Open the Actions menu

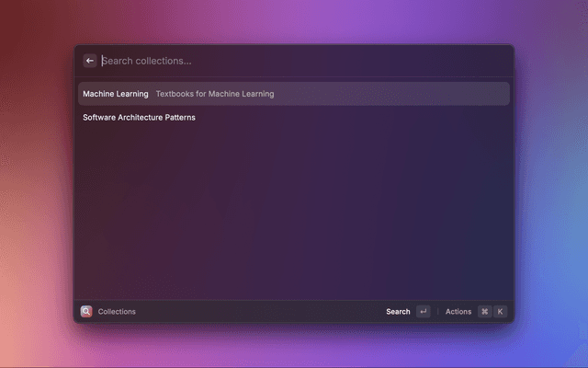click(x=458, y=312)
